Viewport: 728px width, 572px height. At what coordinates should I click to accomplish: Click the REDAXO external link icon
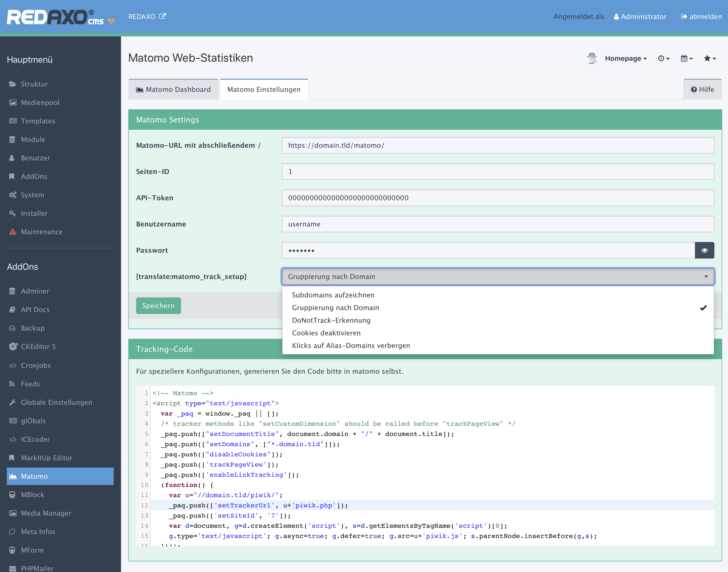(x=162, y=17)
